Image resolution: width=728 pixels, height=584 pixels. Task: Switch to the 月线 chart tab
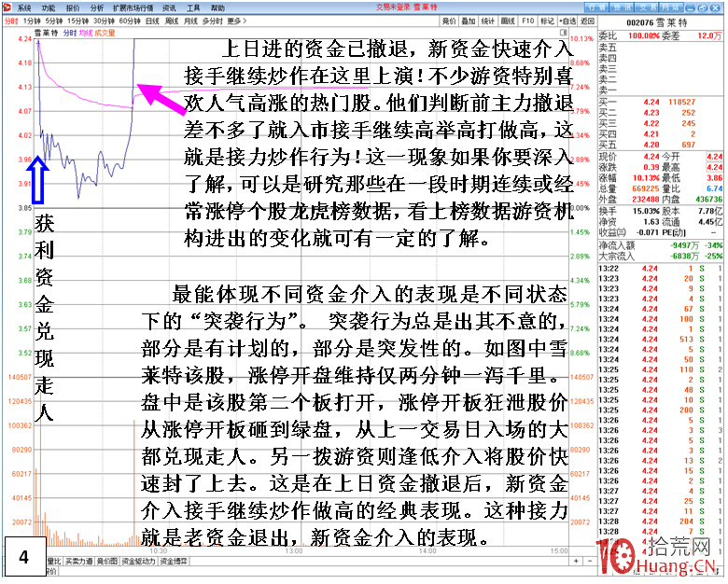(x=190, y=21)
